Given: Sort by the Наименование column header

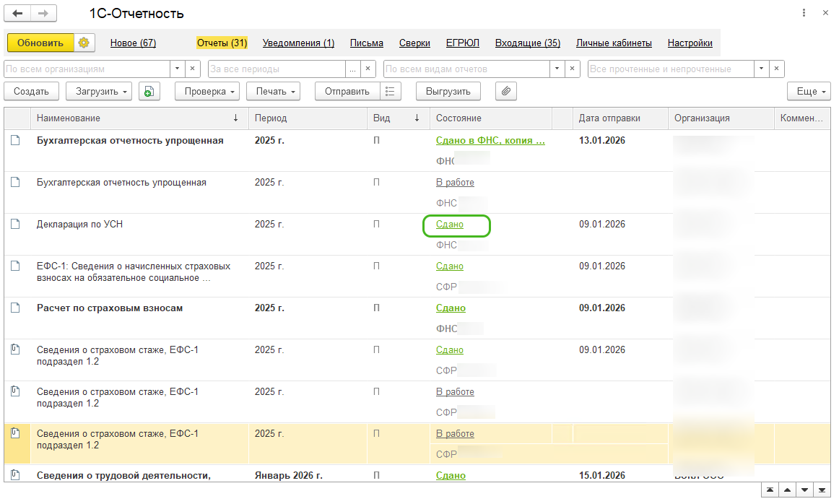Looking at the screenshot, I should point(69,118).
